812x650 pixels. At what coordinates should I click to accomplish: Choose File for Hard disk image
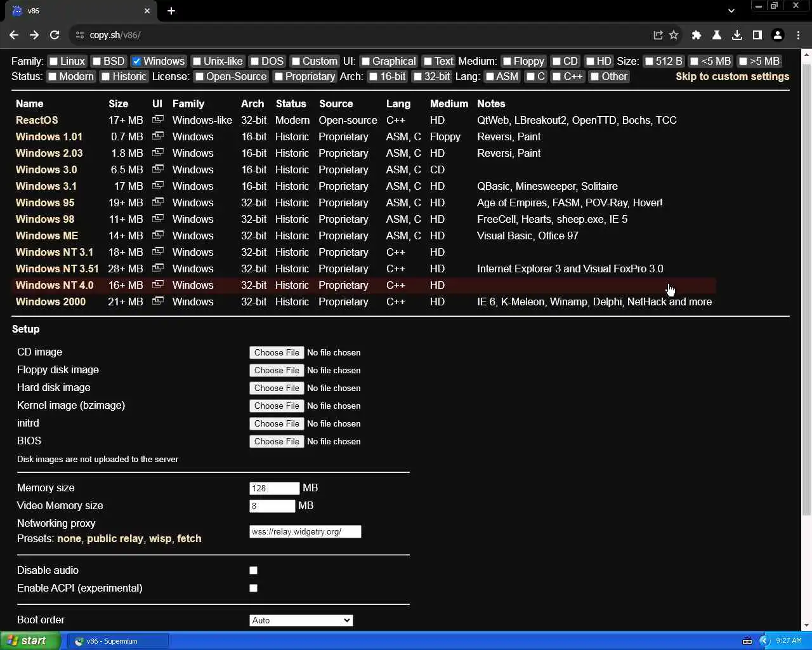click(x=277, y=388)
